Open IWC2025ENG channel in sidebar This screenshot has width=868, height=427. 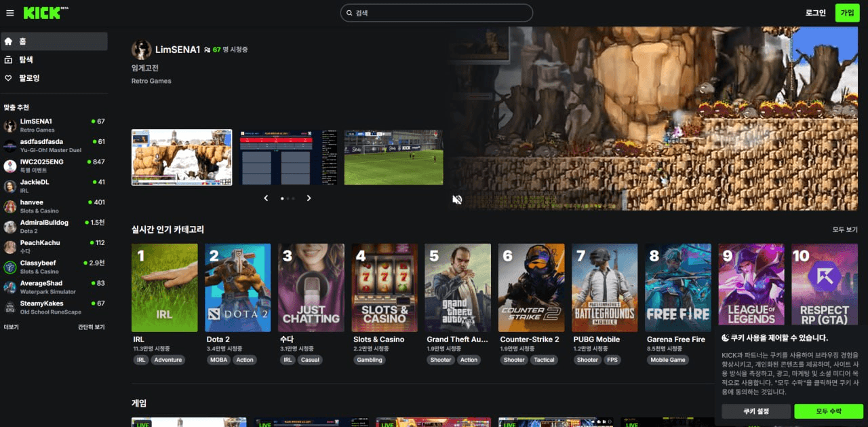pyautogui.click(x=54, y=166)
